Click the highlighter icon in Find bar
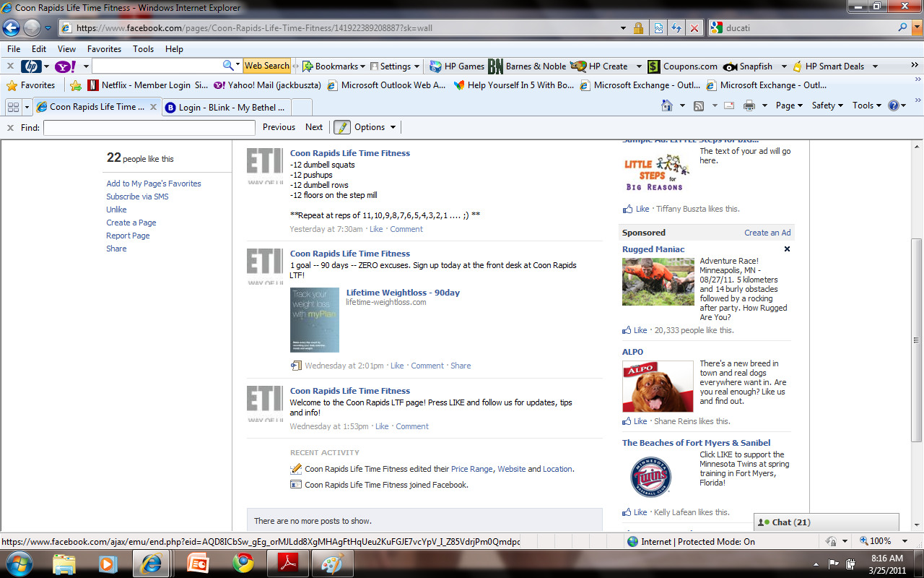Screen dimensions: 924x578 pos(341,127)
